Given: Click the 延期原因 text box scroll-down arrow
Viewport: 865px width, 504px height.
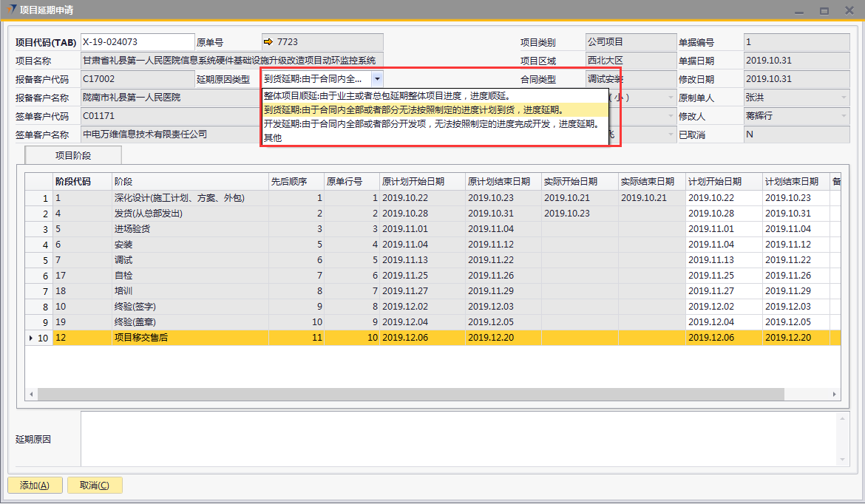Looking at the screenshot, I should [x=844, y=460].
